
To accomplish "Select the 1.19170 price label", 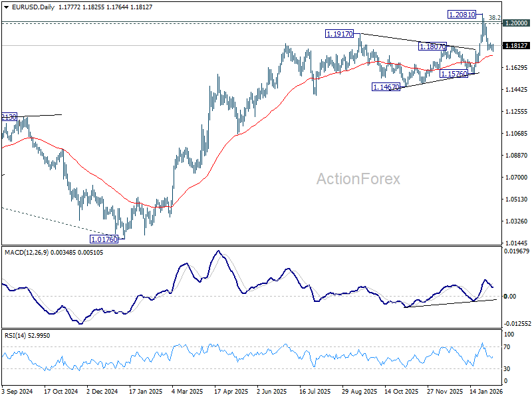I will (x=339, y=34).
